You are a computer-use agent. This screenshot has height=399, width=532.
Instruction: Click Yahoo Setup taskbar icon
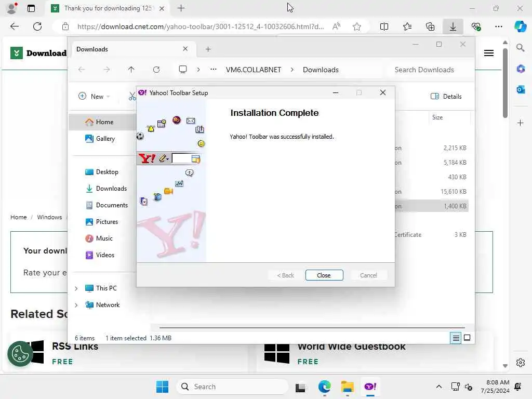click(x=370, y=387)
